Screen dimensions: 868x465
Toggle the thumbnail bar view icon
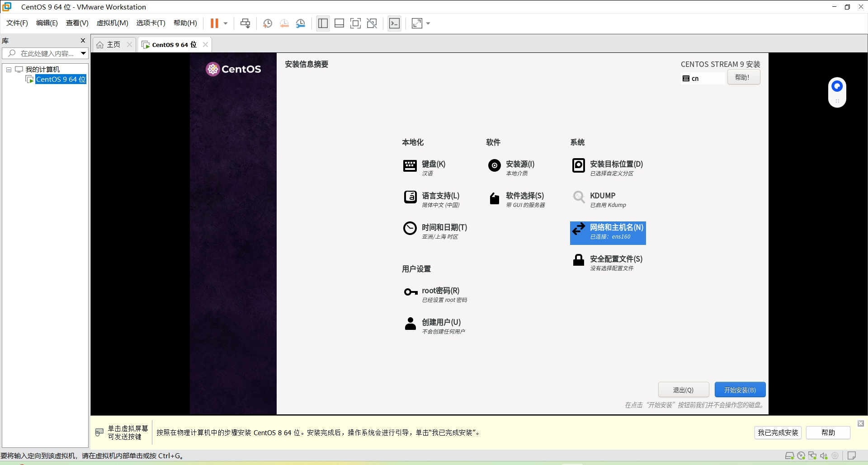point(339,23)
